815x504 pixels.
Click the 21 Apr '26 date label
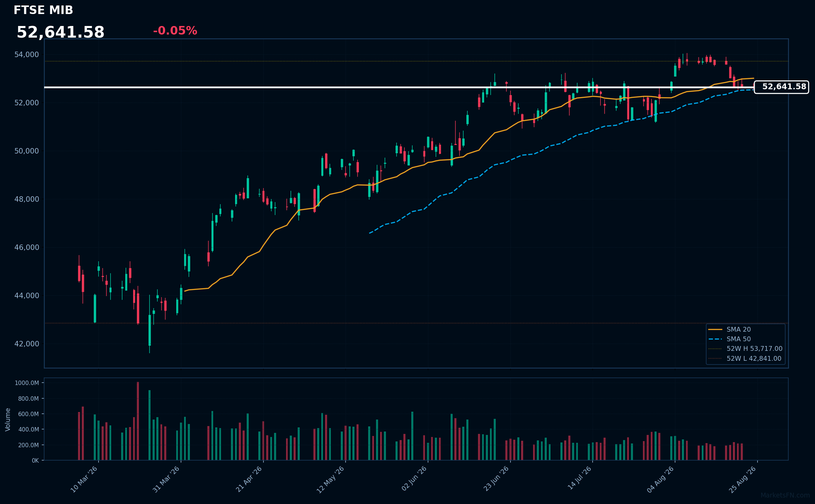coord(249,479)
